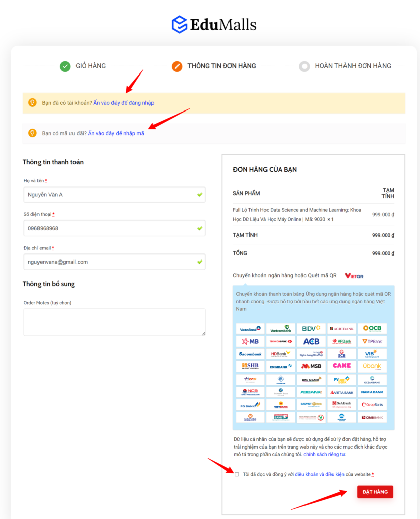420x519 pixels.
Task: Tick the terms and conditions agreement checkbox
Action: (x=237, y=474)
